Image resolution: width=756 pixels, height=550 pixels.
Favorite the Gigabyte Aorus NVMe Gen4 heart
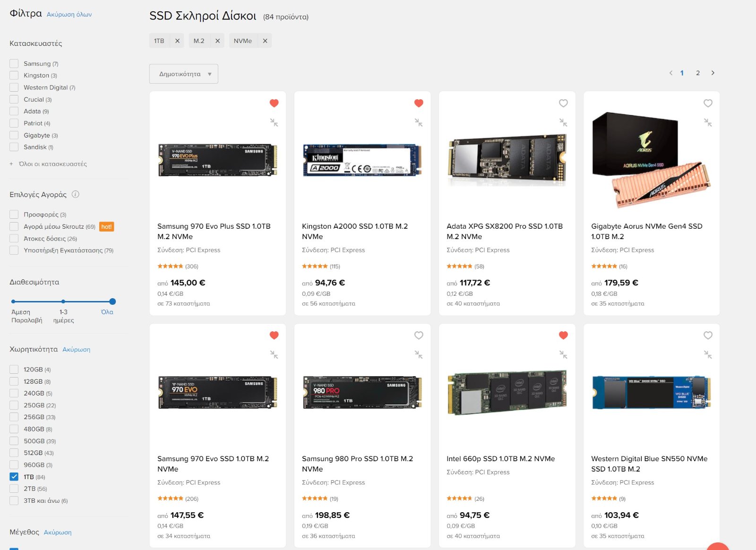tap(708, 103)
